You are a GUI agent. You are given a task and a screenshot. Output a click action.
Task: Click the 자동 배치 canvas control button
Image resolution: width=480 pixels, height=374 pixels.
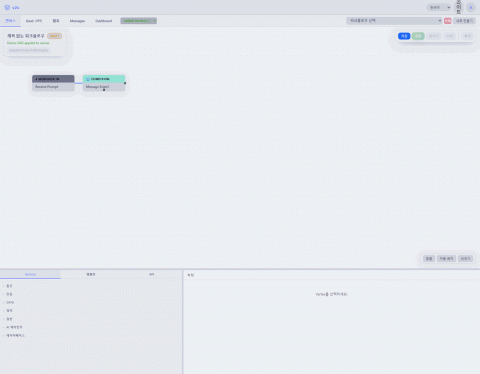pyautogui.click(x=446, y=258)
